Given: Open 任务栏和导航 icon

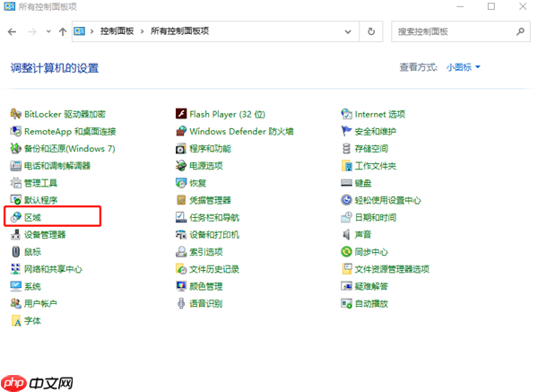Looking at the screenshot, I should [x=181, y=217].
